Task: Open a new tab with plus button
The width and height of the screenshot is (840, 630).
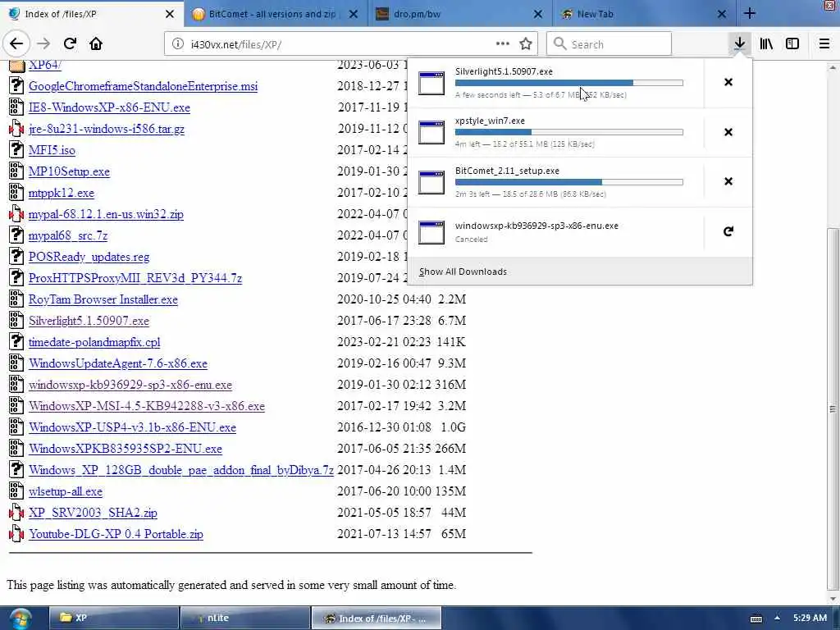Action: coord(750,14)
